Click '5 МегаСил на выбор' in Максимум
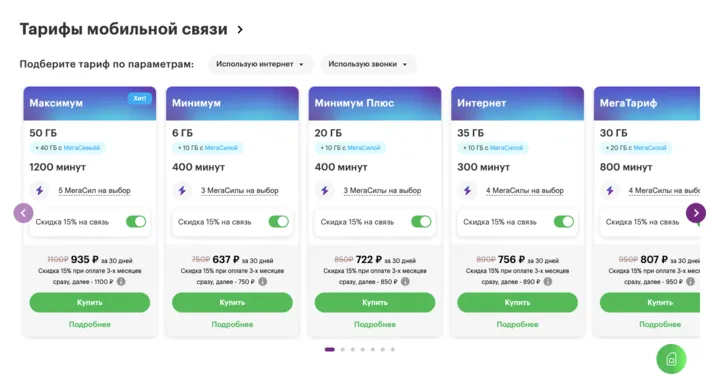The image size is (718, 383). (94, 191)
